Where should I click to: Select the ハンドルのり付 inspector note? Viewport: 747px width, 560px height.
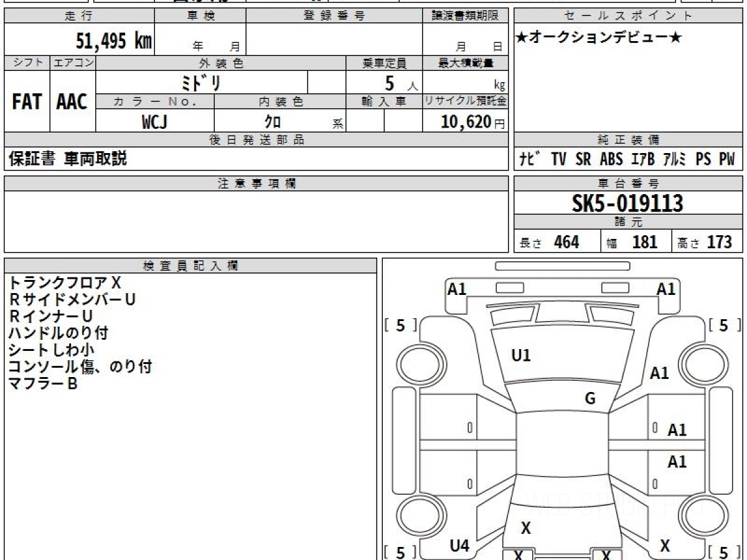point(59,333)
